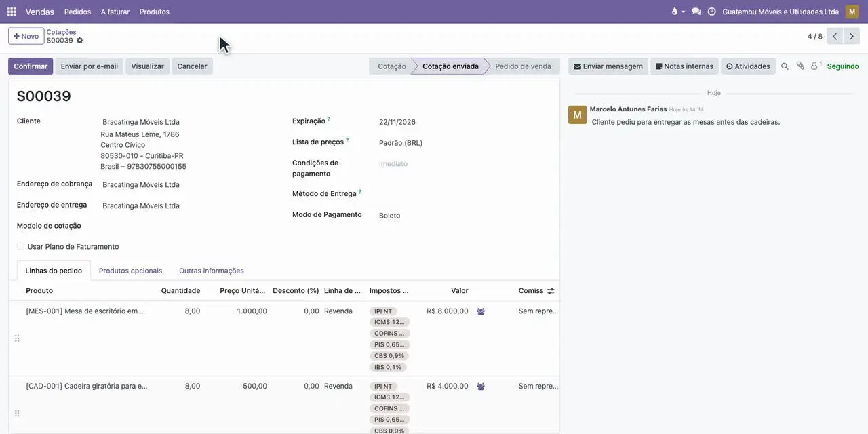Search messages with magnifier icon
The image size is (868, 434).
tap(785, 66)
